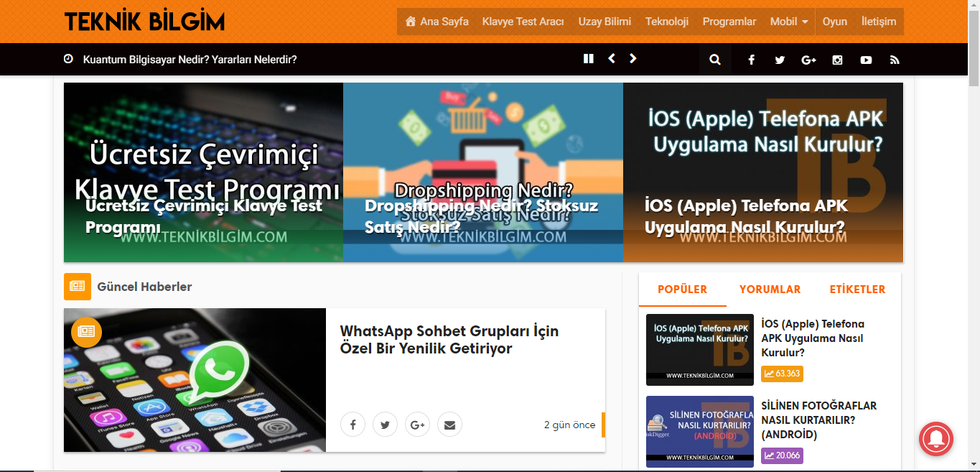Click the red notification bell

[936, 438]
